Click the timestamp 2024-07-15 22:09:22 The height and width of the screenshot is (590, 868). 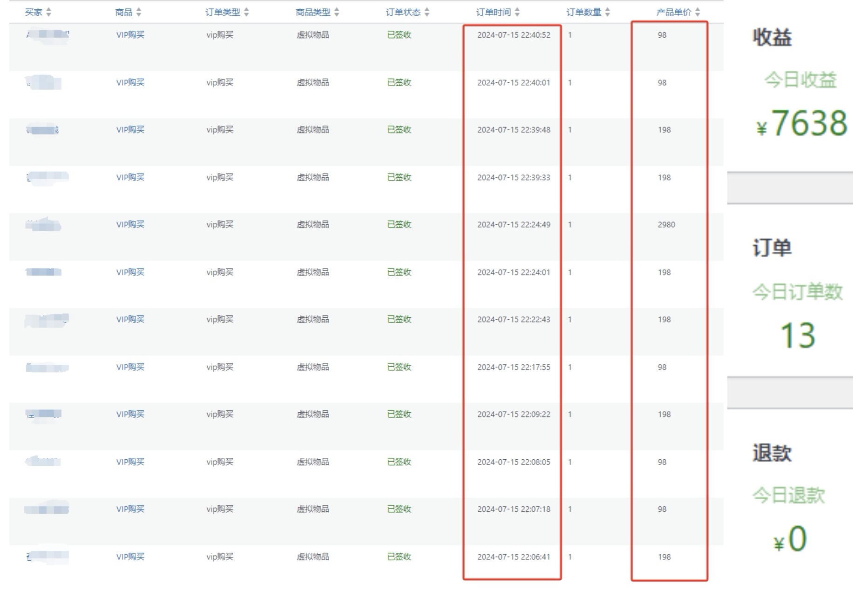click(513, 415)
